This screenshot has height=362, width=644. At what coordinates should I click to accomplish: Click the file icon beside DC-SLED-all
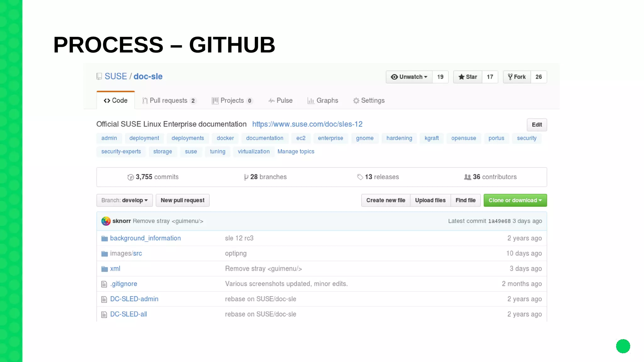(104, 314)
